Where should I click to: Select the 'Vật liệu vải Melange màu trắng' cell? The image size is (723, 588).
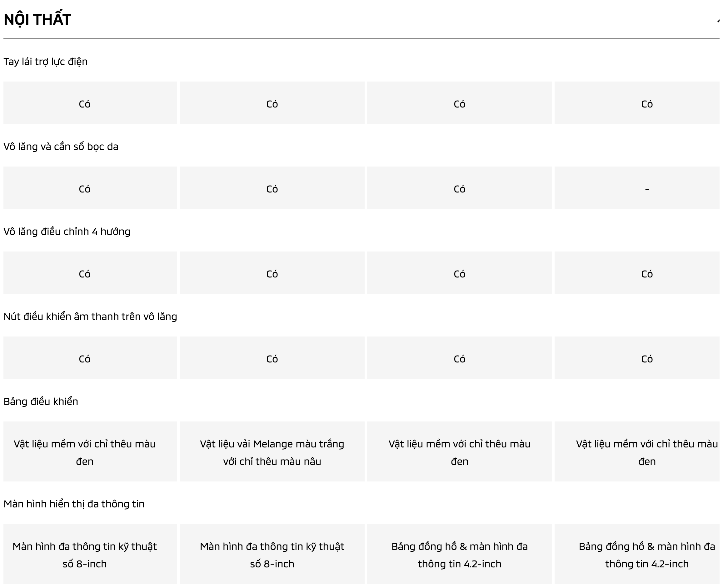pyautogui.click(x=272, y=452)
